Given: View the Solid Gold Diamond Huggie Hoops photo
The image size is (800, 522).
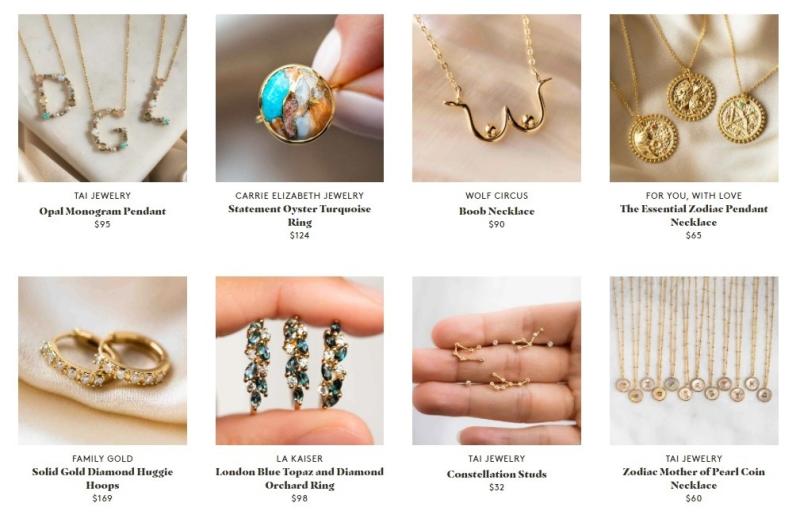Looking at the screenshot, I should tap(103, 361).
